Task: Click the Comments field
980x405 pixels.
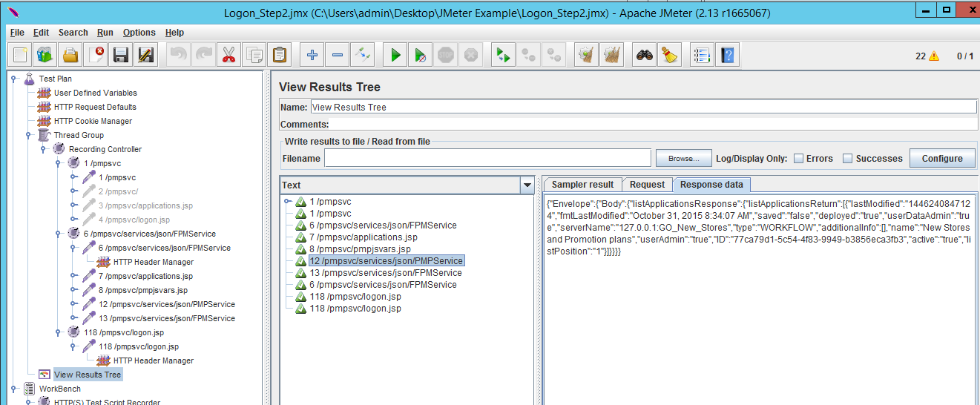Action: point(653,125)
